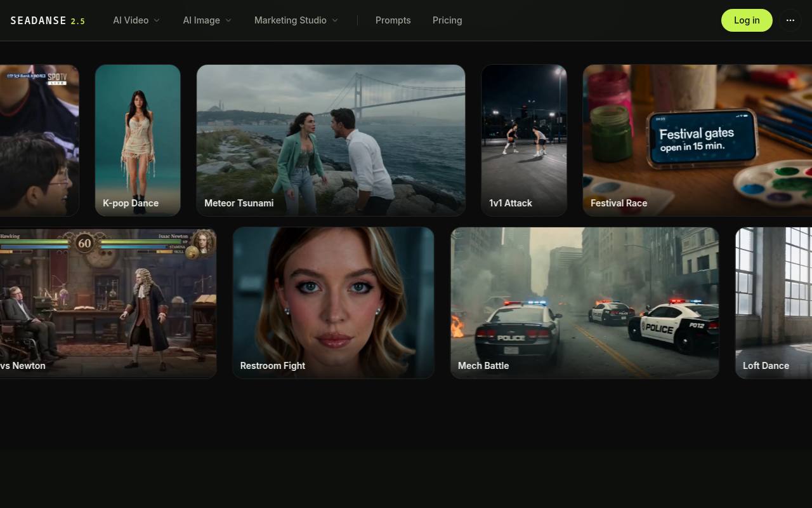812x508 pixels.
Task: View the Loft Dance video card
Action: [774, 303]
